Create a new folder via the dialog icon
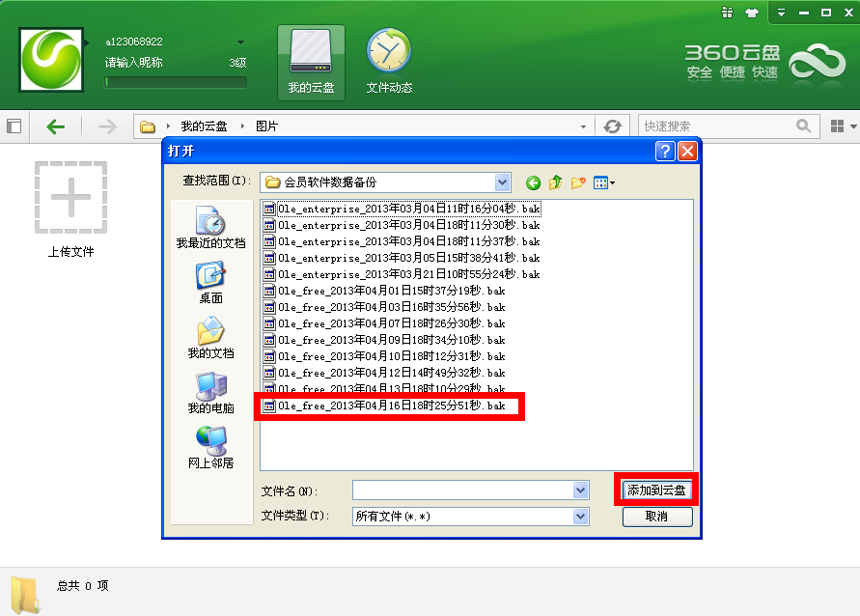This screenshot has height=616, width=860. point(578,182)
